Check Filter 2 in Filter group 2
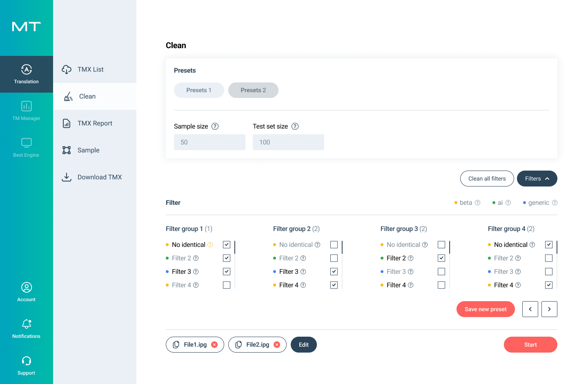The height and width of the screenshot is (384, 588). tap(334, 258)
